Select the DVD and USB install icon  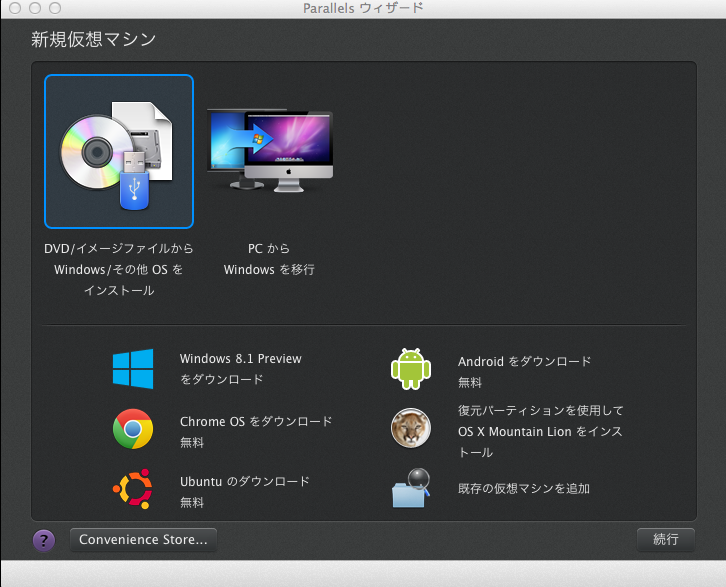tap(119, 151)
